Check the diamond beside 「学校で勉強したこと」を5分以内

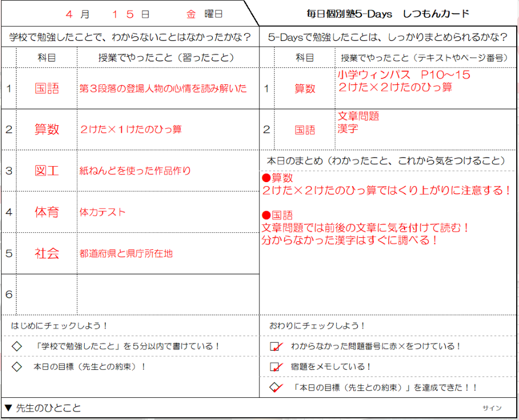[17, 346]
